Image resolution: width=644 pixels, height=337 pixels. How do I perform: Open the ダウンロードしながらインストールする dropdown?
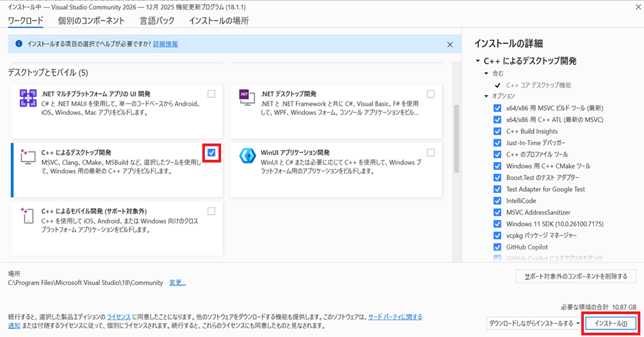coord(533,324)
